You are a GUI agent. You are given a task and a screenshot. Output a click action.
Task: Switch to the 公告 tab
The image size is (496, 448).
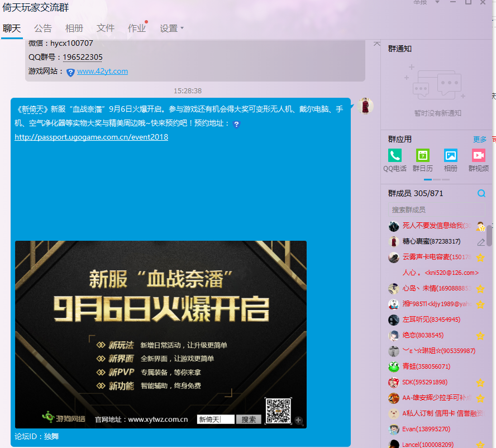[42, 28]
